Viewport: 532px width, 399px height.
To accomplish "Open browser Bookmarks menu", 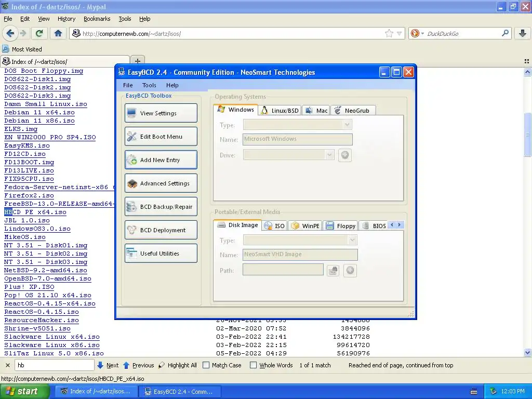I will point(97,19).
